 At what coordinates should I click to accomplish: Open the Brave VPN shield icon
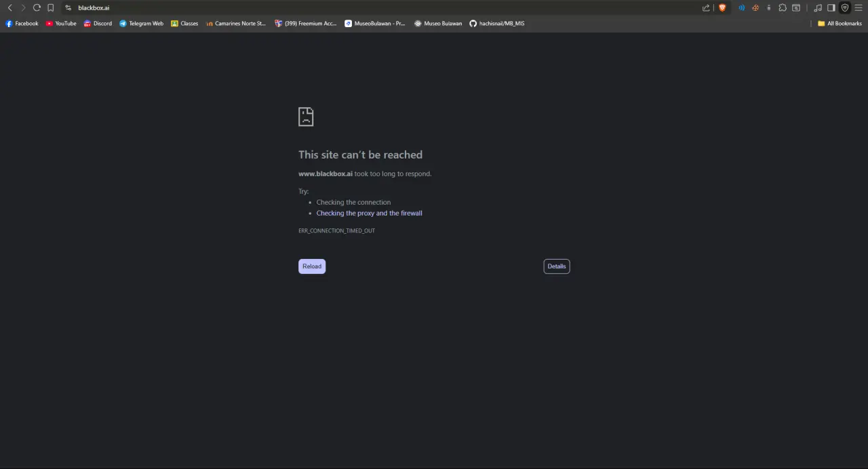(x=845, y=7)
